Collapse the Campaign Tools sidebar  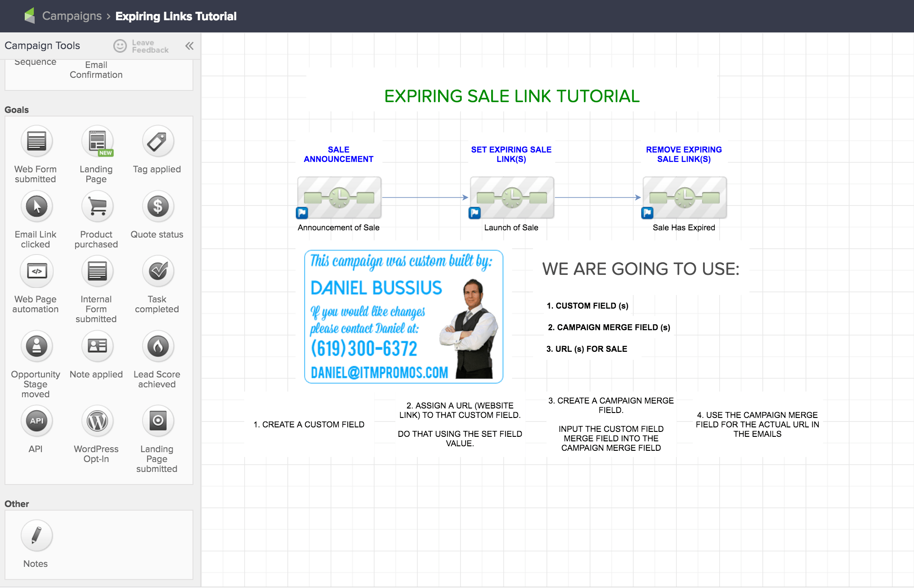point(189,45)
